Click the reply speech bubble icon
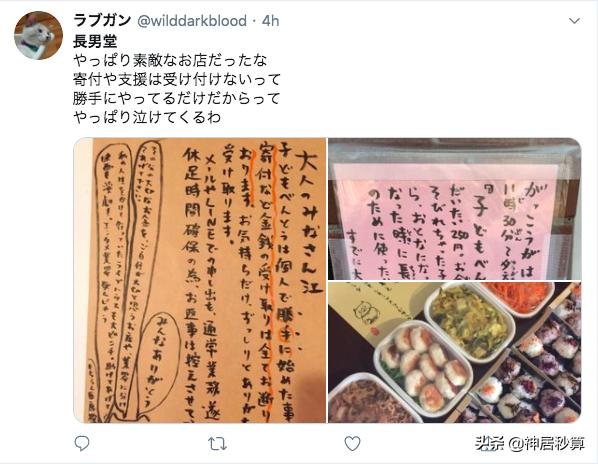598x464 pixels. coord(82,443)
